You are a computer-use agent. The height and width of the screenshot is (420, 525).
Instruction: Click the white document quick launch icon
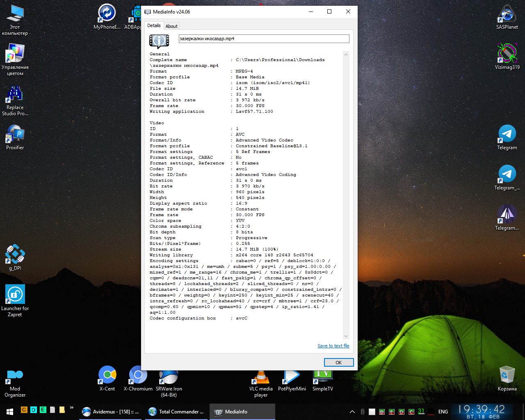52,409
